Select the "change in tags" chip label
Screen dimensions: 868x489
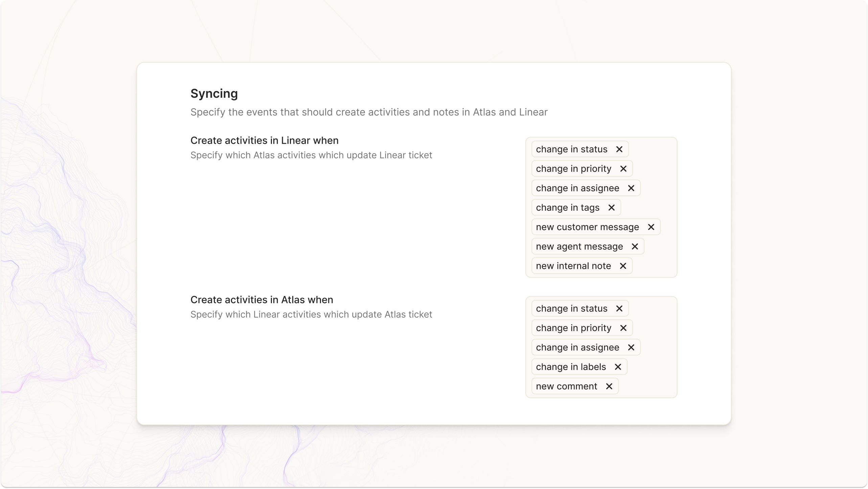tap(567, 207)
